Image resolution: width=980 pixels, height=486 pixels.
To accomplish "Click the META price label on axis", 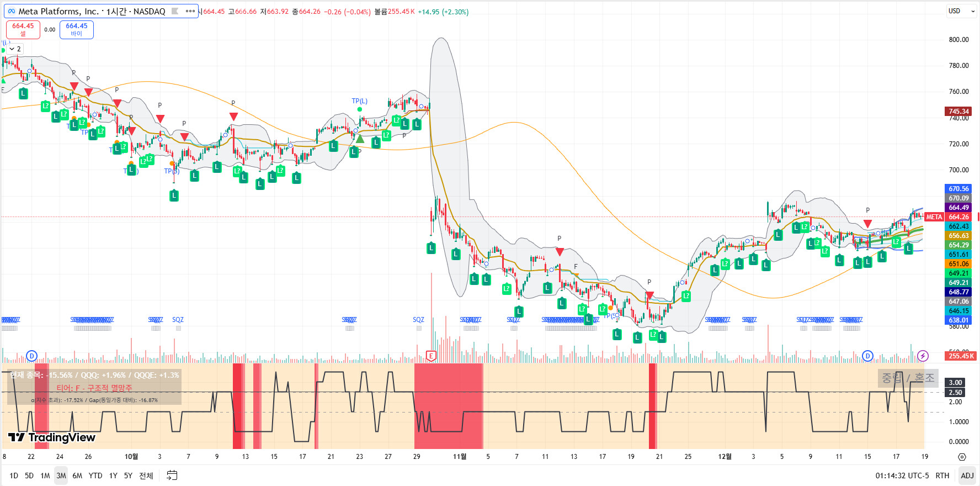I will pyautogui.click(x=934, y=217).
